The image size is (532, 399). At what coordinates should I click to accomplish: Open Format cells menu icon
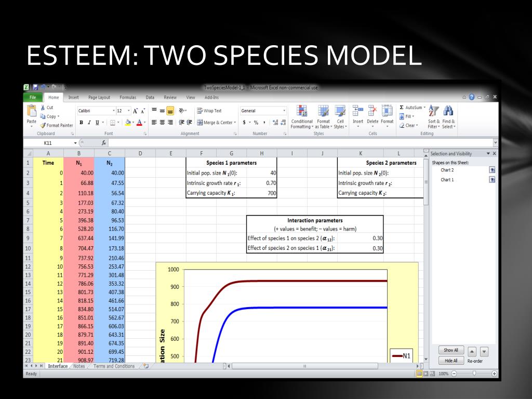(x=387, y=111)
